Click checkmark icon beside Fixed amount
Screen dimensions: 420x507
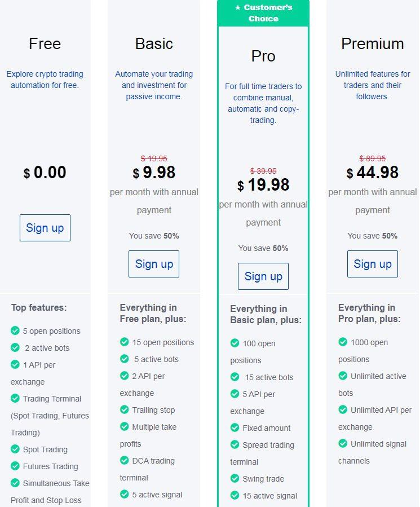[235, 427]
